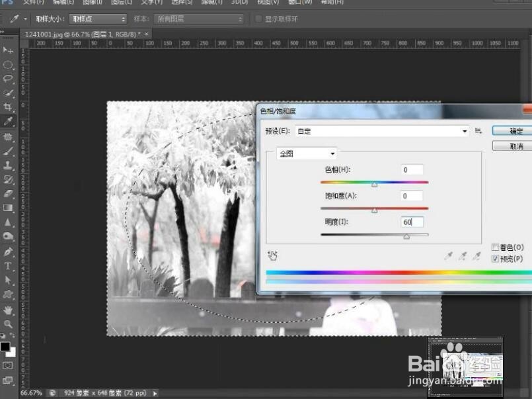The height and width of the screenshot is (399, 532).
Task: Click 924 像素 x 648 像素 status text
Action: point(105,393)
